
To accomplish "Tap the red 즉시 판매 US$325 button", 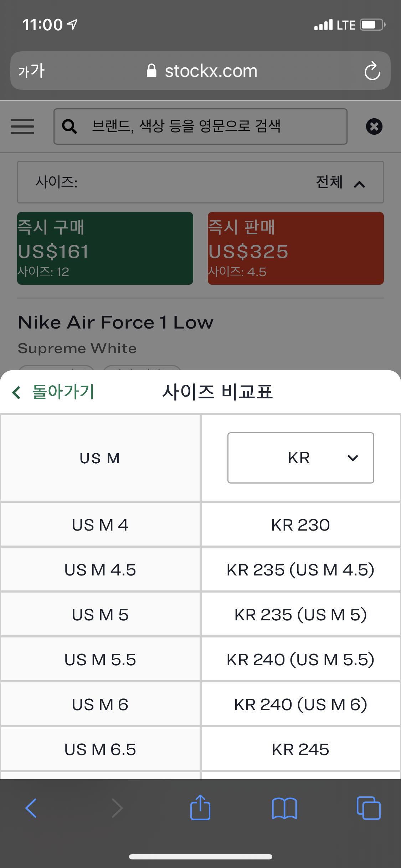I will tap(295, 248).
